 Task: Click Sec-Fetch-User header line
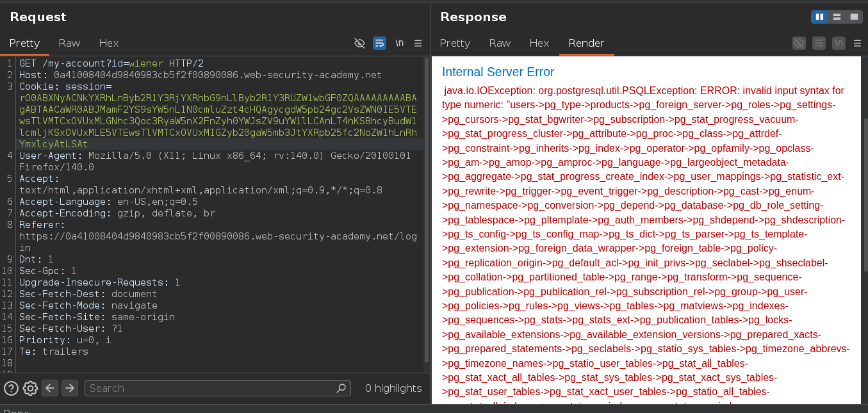tap(71, 328)
